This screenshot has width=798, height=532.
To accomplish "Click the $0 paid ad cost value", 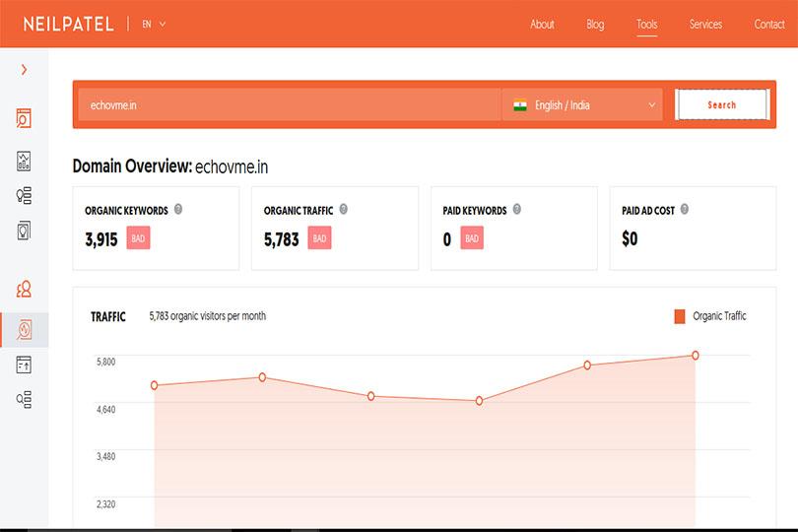I will pos(630,238).
